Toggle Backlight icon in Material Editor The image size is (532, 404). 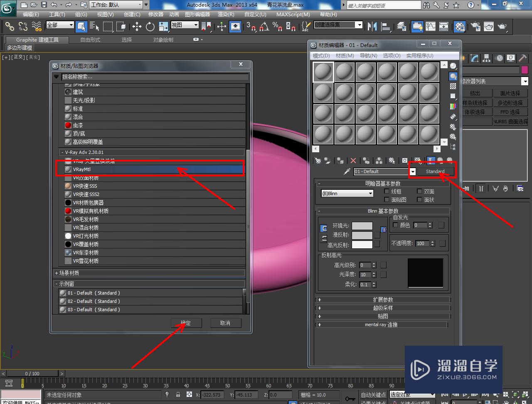453,76
